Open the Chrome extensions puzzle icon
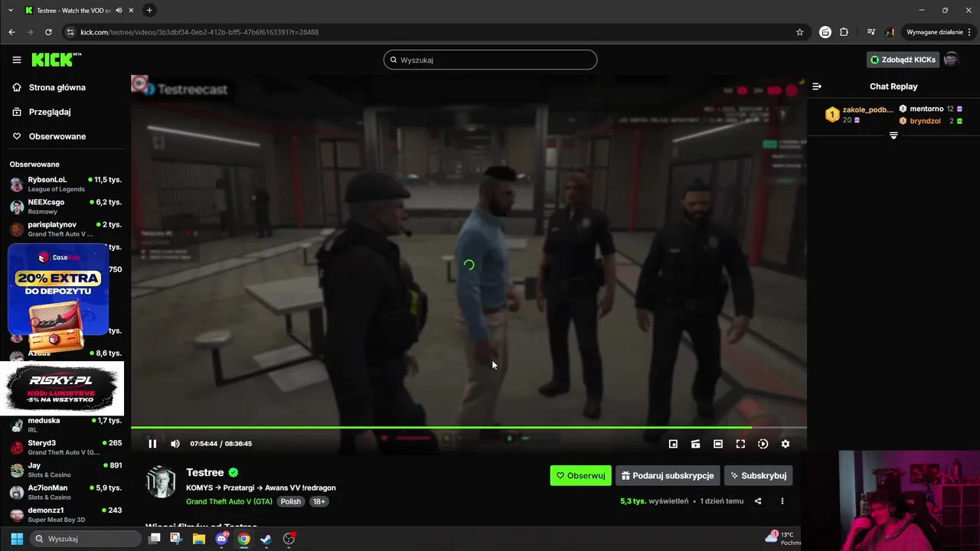The width and height of the screenshot is (980, 551). (844, 32)
